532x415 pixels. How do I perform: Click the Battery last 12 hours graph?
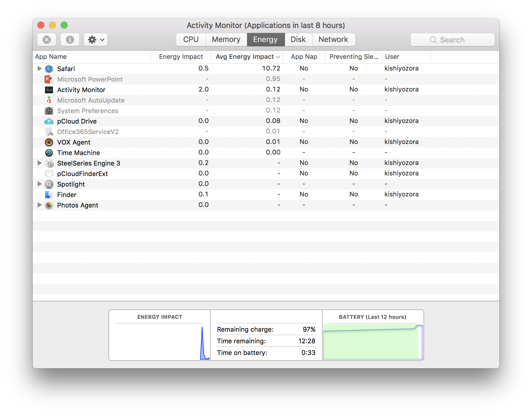point(373,342)
